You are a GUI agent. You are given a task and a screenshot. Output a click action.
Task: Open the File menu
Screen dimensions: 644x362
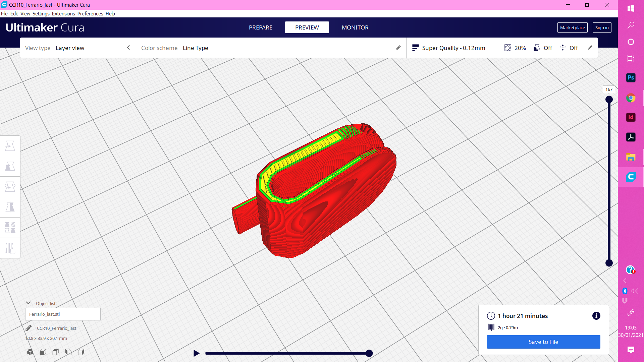pos(4,14)
